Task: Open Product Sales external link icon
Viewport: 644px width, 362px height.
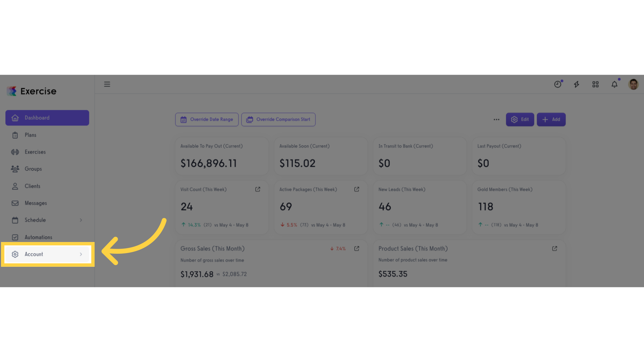Action: (x=554, y=249)
